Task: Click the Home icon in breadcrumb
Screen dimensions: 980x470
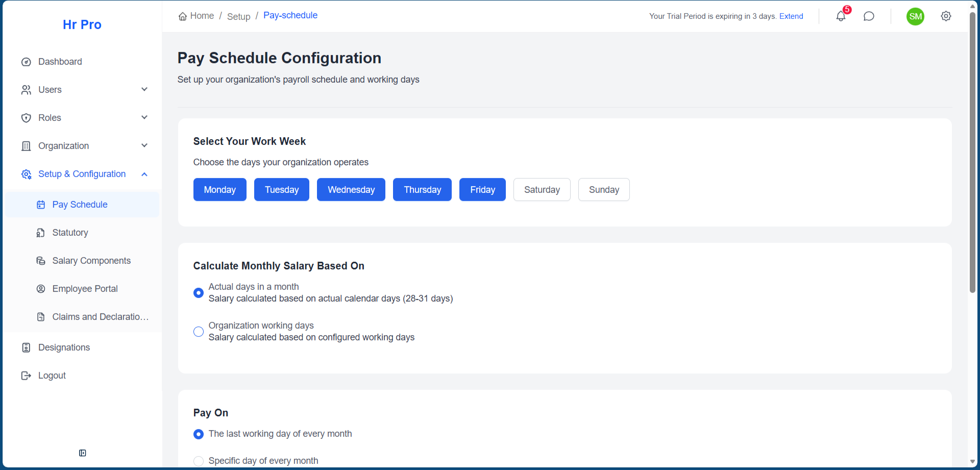Action: click(183, 16)
